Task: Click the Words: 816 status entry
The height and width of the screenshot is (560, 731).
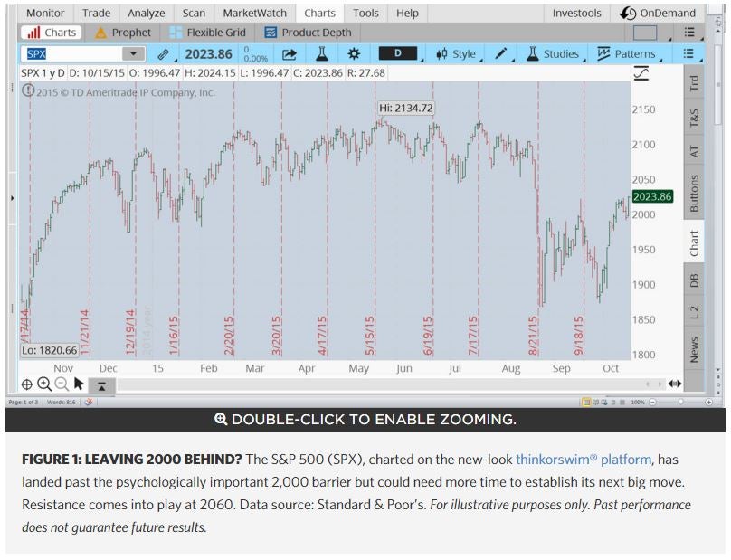Action: 62,402
